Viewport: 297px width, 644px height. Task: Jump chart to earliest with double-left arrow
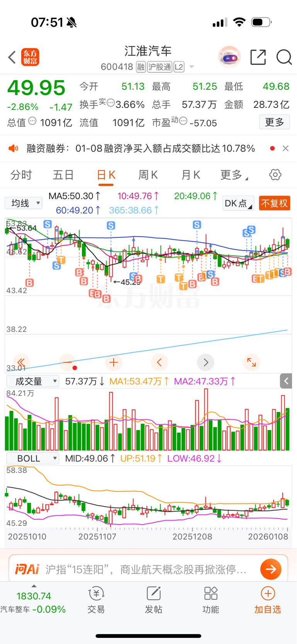click(x=22, y=362)
